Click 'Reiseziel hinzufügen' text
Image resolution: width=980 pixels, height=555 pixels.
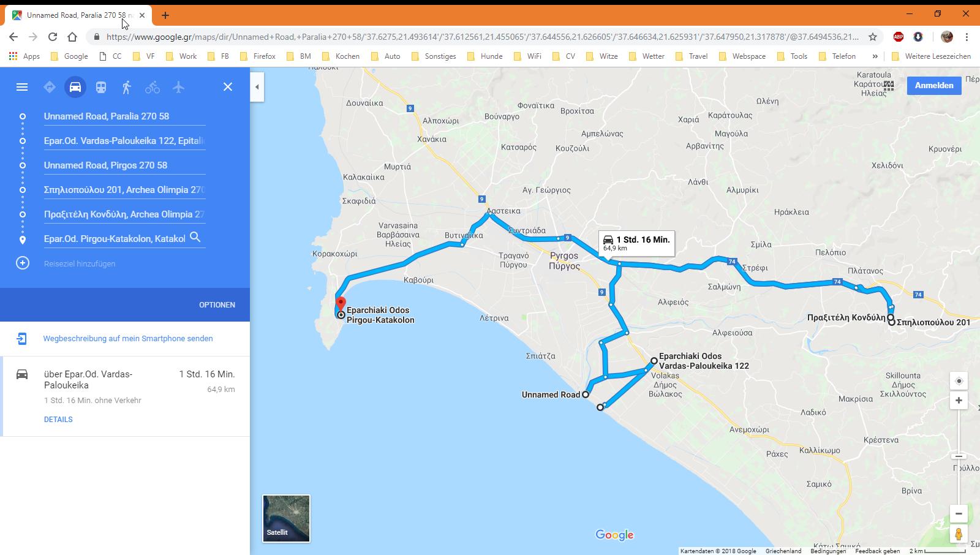pyautogui.click(x=80, y=263)
